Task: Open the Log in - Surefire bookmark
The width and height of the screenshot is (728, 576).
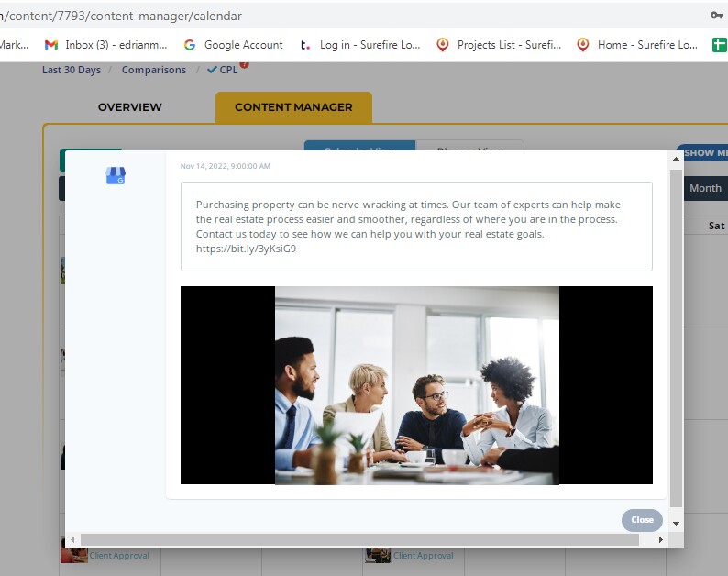Action: 359,45
